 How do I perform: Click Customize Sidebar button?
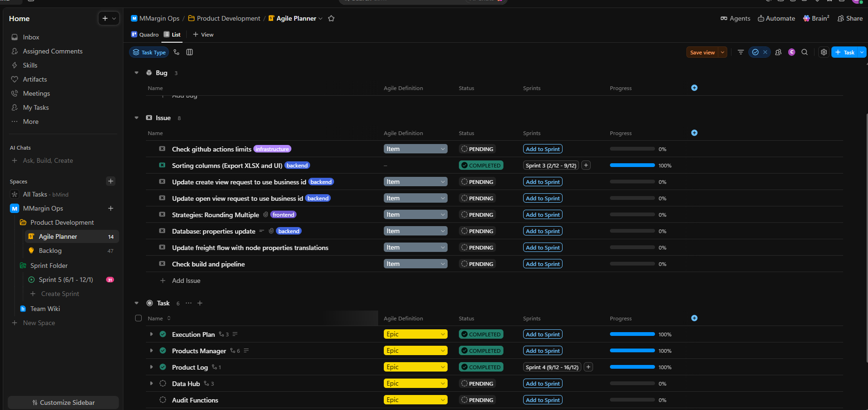[63, 402]
